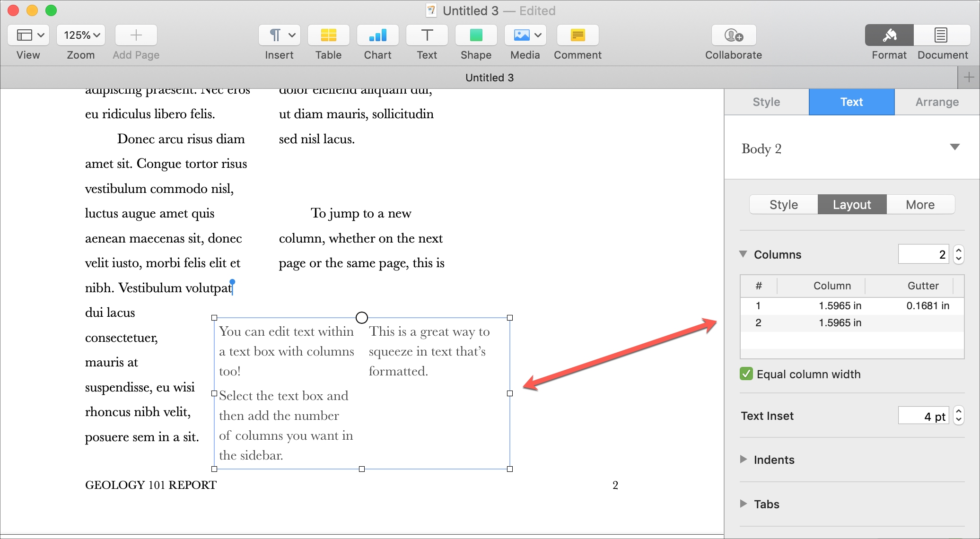Switch to the Style tab
The image size is (980, 539).
pos(767,102)
